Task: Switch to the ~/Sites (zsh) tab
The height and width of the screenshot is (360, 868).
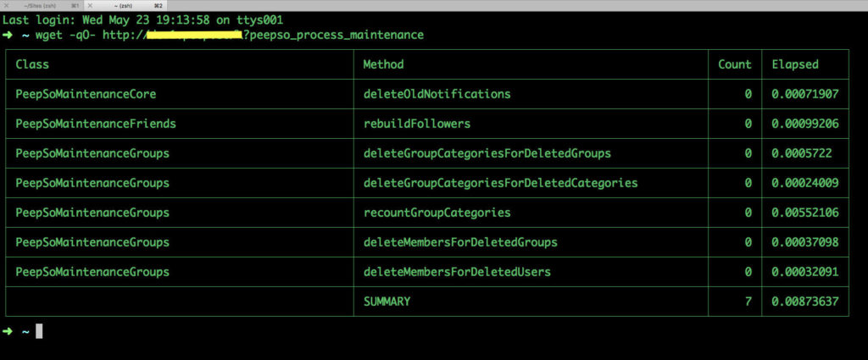Action: (43, 6)
